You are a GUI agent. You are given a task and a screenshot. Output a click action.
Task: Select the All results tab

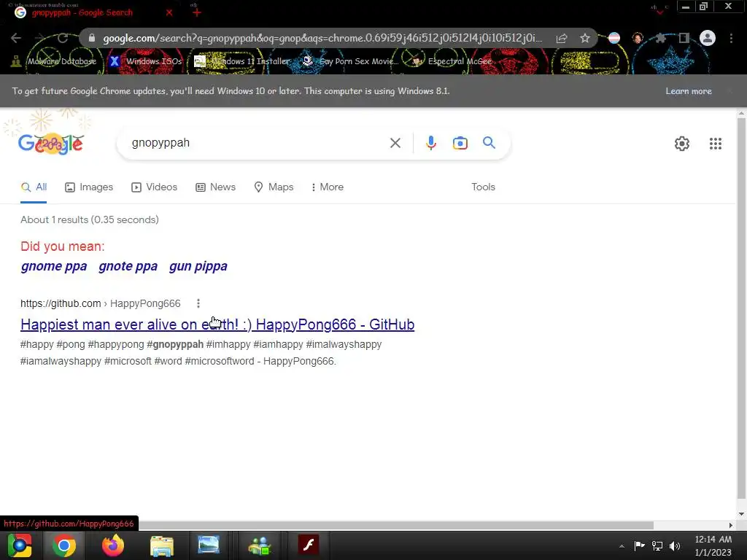point(34,187)
